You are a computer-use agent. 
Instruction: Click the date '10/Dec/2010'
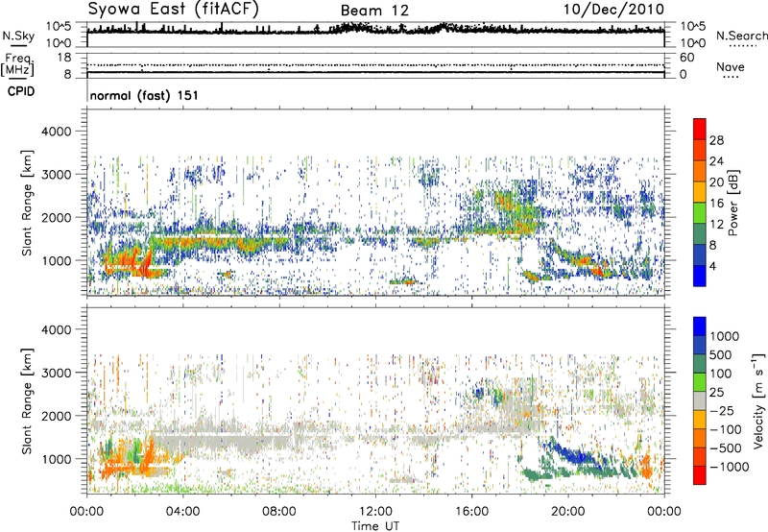613,10
